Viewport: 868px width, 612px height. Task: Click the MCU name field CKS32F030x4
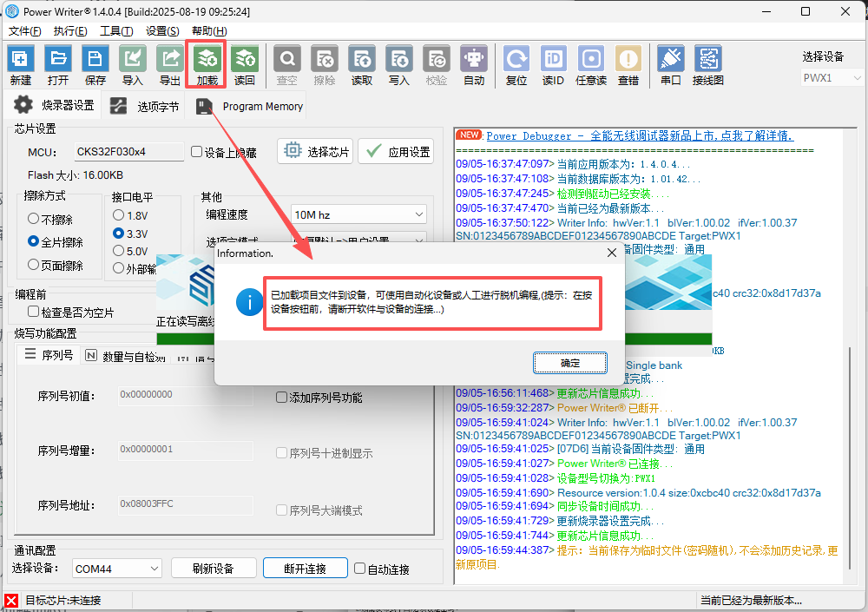129,151
